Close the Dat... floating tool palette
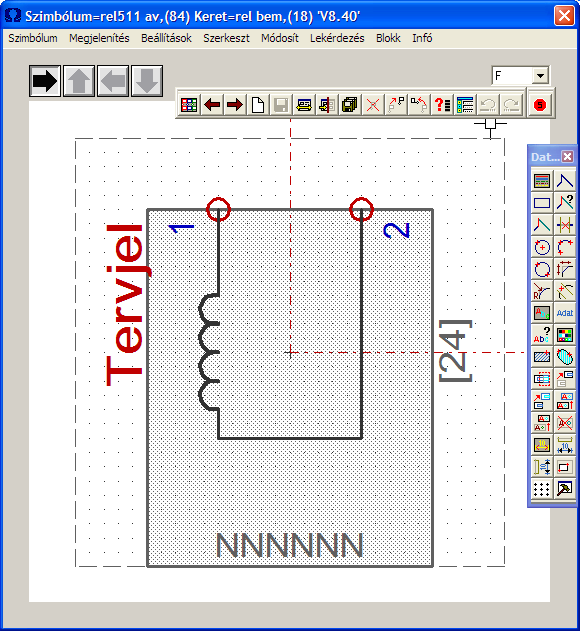Viewport: 580px width, 631px height. tap(568, 157)
